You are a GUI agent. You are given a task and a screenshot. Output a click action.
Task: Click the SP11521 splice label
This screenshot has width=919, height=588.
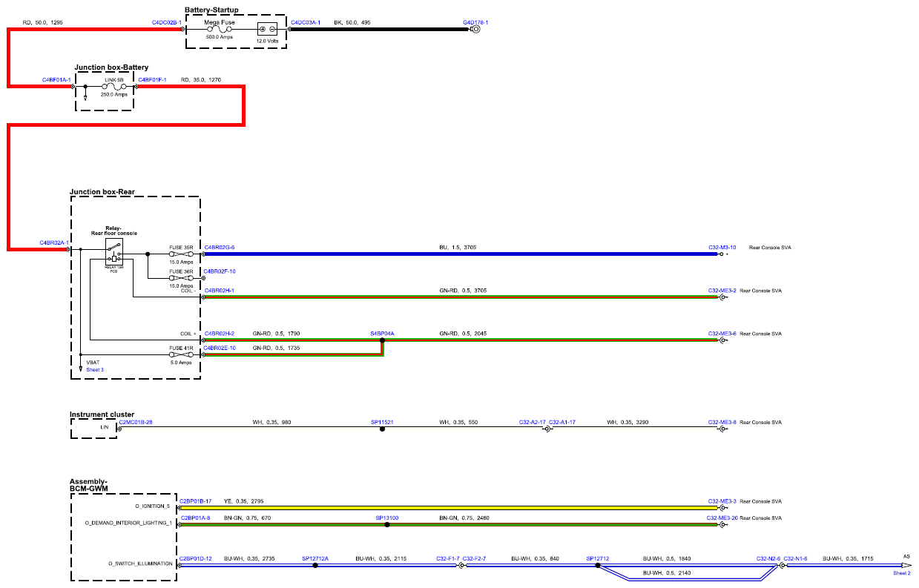tap(382, 423)
